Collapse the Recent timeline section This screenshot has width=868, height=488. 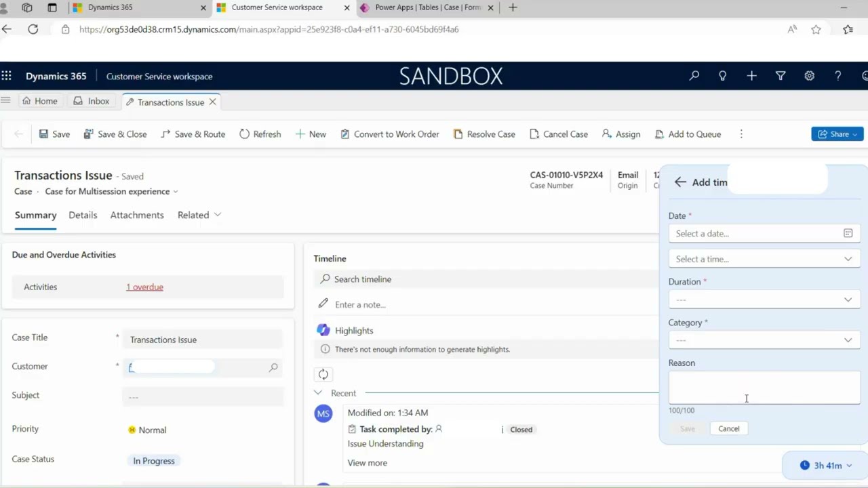click(x=318, y=393)
